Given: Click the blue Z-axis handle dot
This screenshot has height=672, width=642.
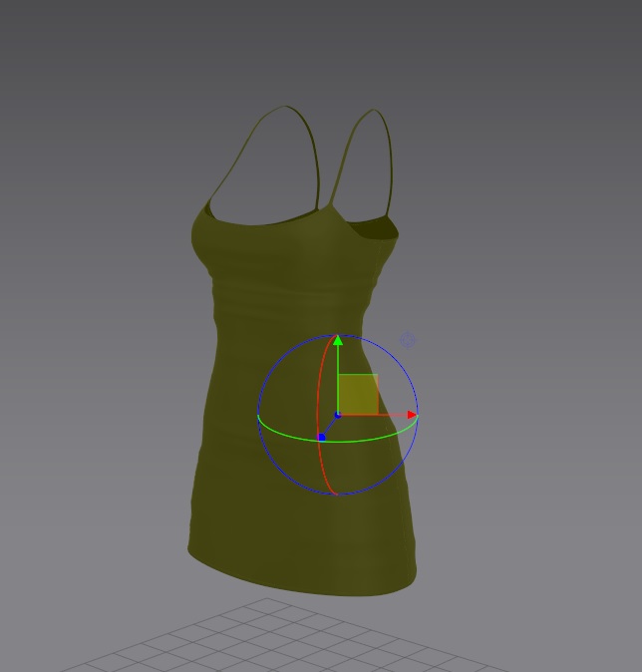Looking at the screenshot, I should [321, 438].
